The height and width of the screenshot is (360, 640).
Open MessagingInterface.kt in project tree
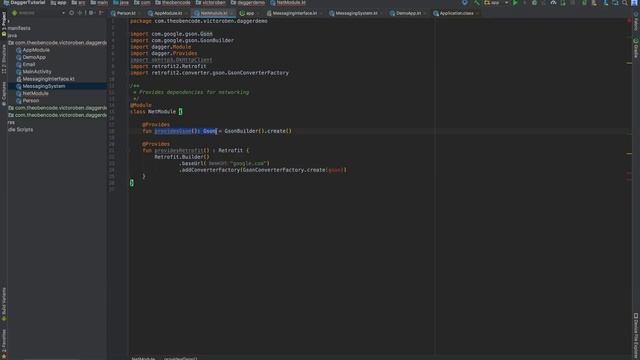(48, 79)
